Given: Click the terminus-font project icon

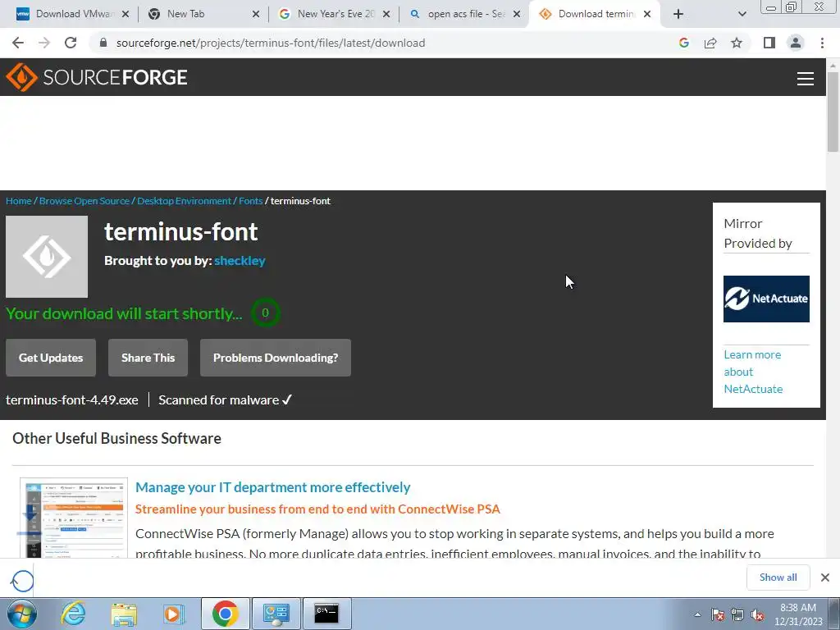Looking at the screenshot, I should pyautogui.click(x=47, y=257).
